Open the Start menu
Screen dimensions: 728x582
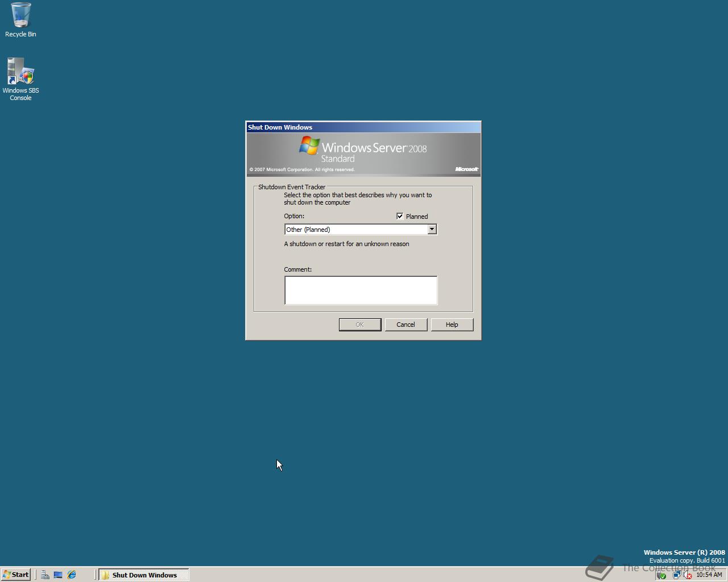tap(15, 575)
